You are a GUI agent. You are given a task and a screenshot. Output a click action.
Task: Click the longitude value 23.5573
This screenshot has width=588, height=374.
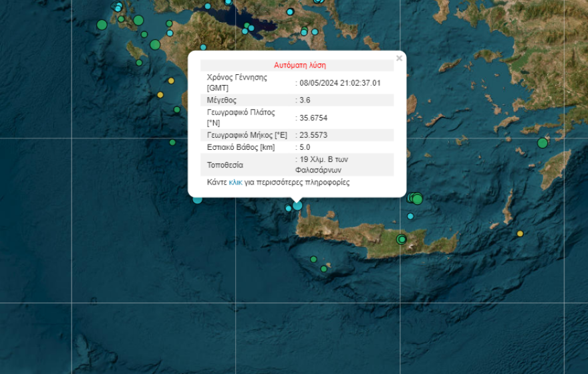point(313,135)
